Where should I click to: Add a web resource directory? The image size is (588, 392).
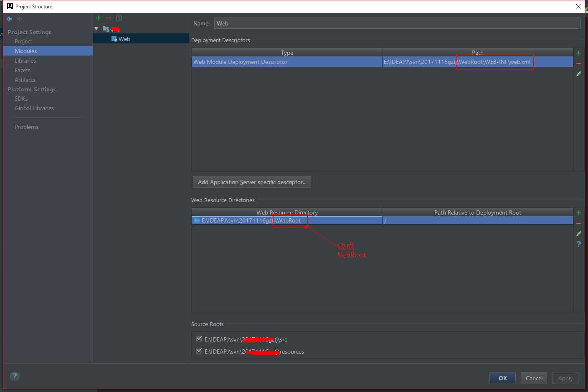(x=579, y=213)
